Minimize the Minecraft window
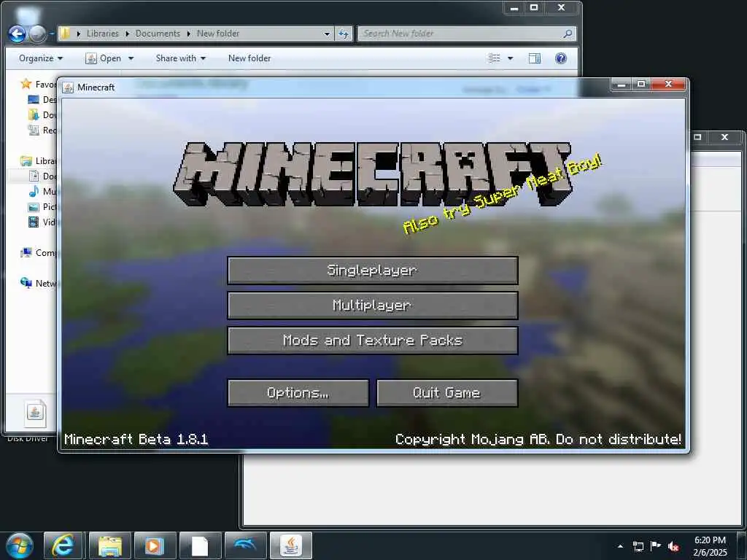 click(x=622, y=85)
